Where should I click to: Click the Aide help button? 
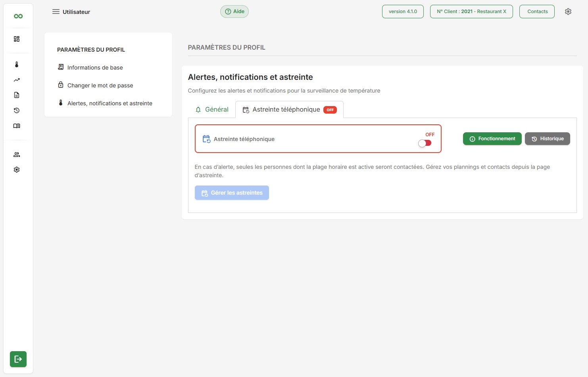tap(234, 12)
